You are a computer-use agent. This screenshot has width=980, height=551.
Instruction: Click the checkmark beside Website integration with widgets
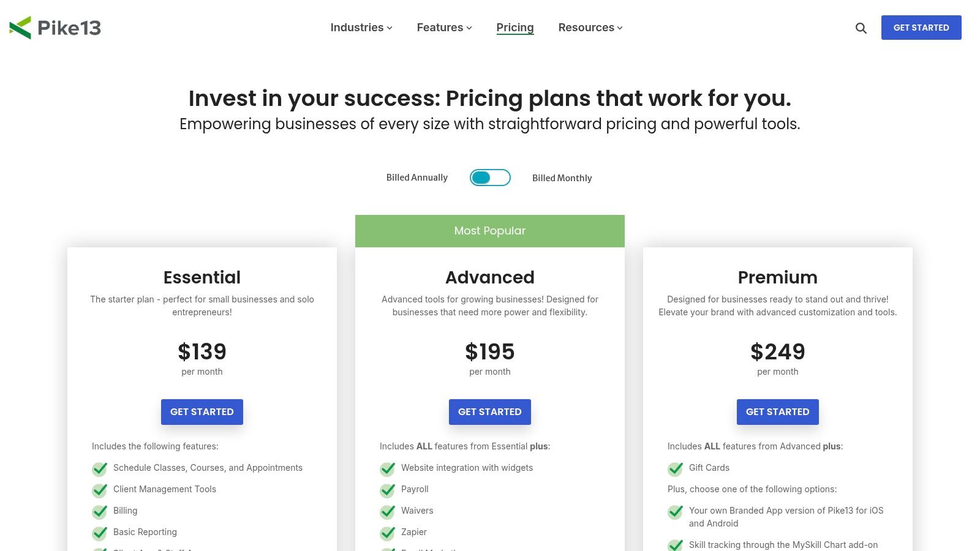pos(387,469)
